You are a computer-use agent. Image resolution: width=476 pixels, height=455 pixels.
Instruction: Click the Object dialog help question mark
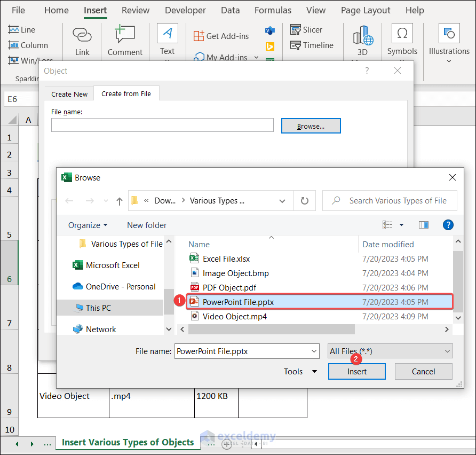[367, 71]
